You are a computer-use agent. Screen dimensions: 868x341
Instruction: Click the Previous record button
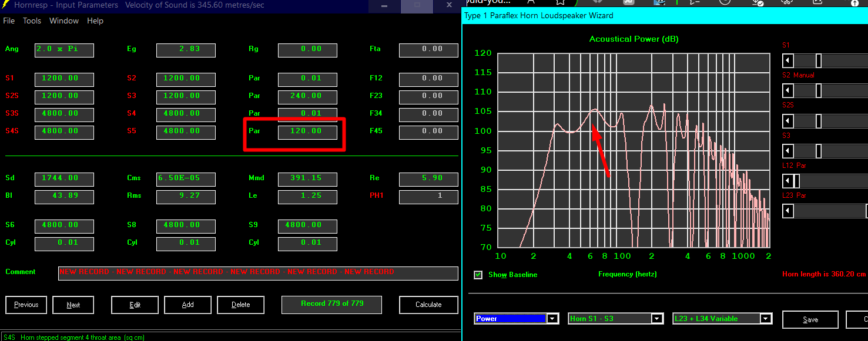[x=26, y=305]
